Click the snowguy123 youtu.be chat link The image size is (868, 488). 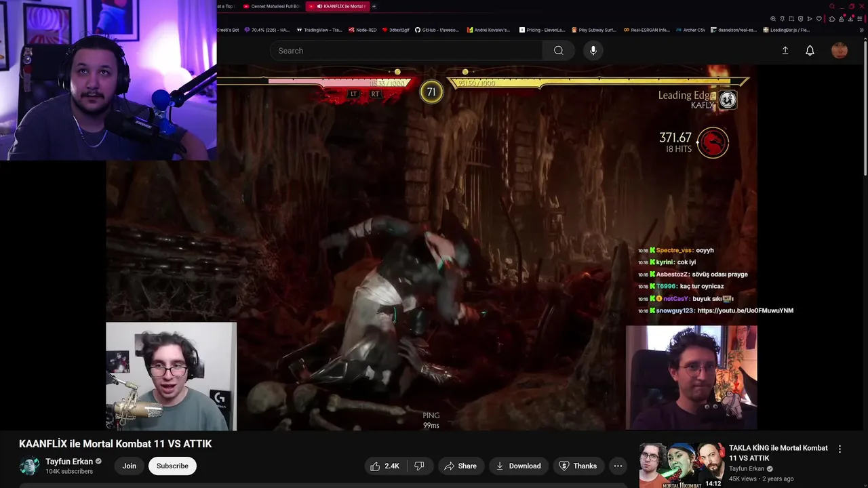[745, 310]
